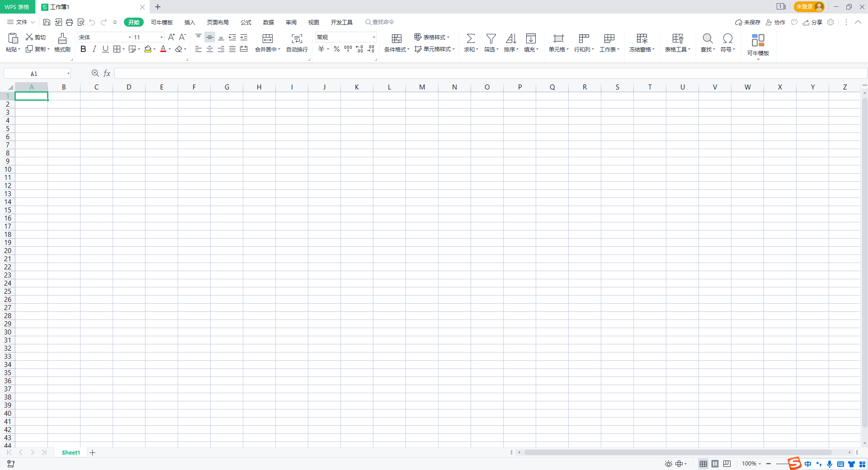Image resolution: width=868 pixels, height=470 pixels.
Task: Switch to the 视图 View tab
Action: coord(313,22)
